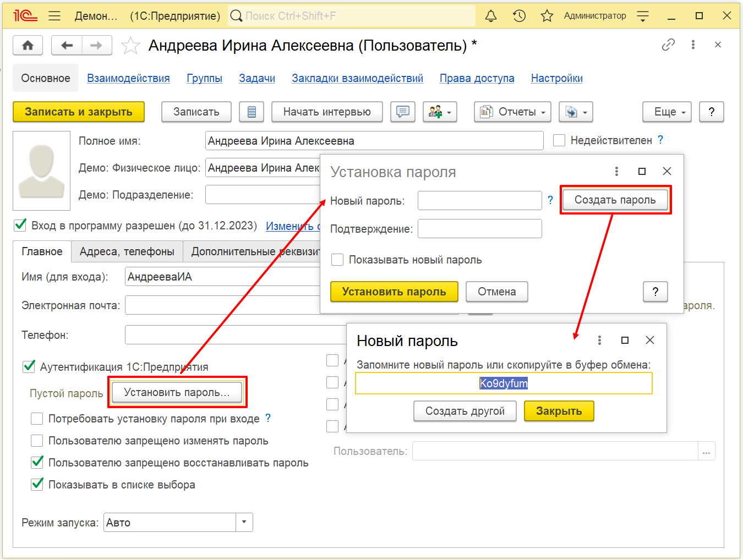Check Пользователю запрещено изменять пароль
Image resolution: width=743 pixels, height=560 pixels.
[x=37, y=441]
